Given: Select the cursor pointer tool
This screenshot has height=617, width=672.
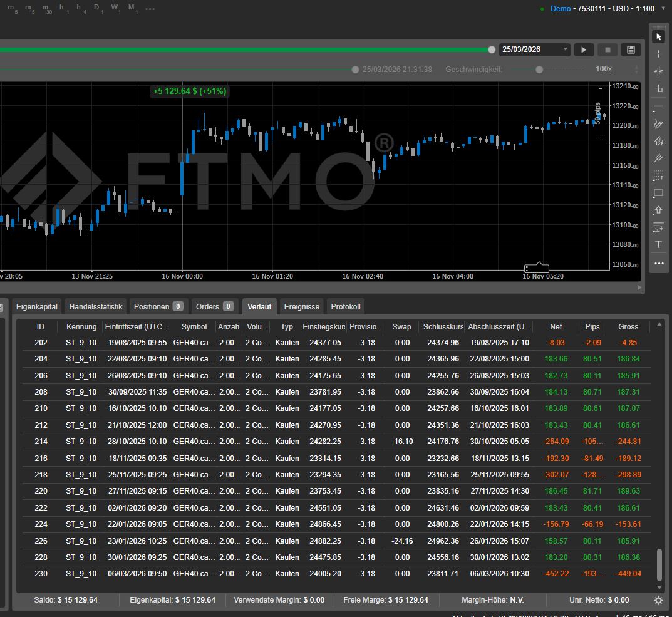Looking at the screenshot, I should pyautogui.click(x=658, y=37).
